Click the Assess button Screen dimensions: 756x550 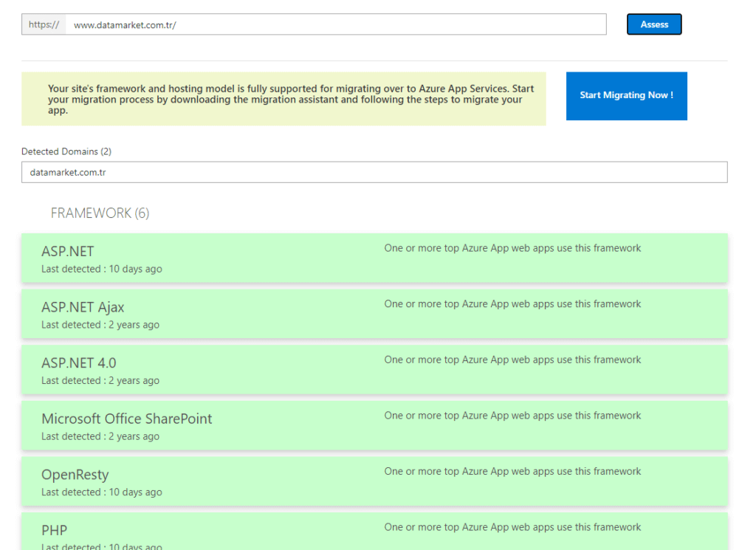tap(654, 24)
